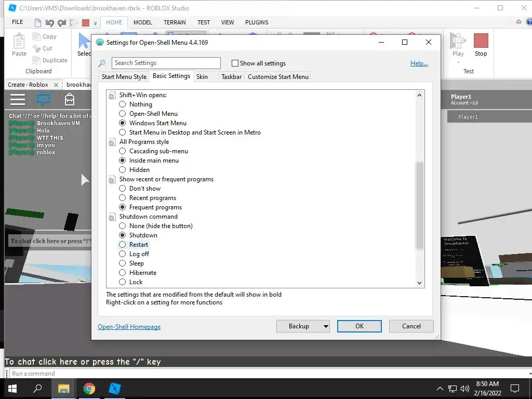Viewport: 532px width, 399px height.
Task: Click the Windows Start button
Action: pos(12,389)
